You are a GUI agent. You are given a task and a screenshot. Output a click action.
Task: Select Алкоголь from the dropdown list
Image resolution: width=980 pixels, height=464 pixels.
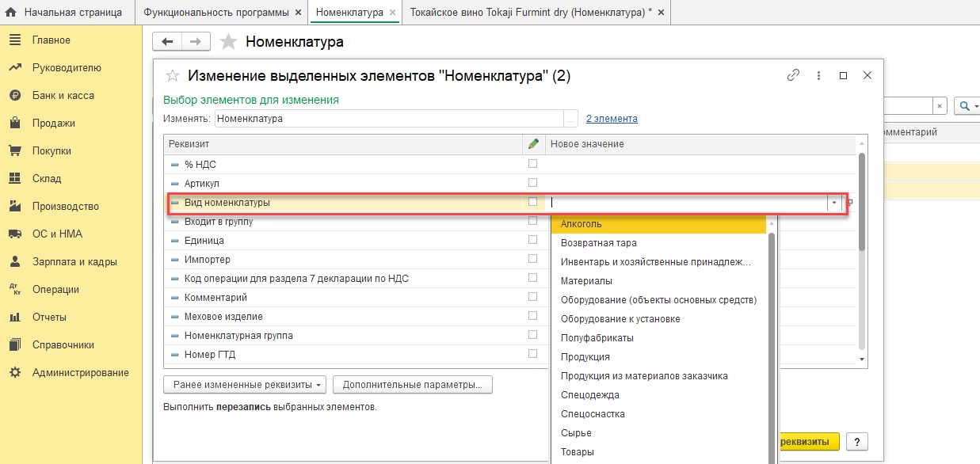658,224
